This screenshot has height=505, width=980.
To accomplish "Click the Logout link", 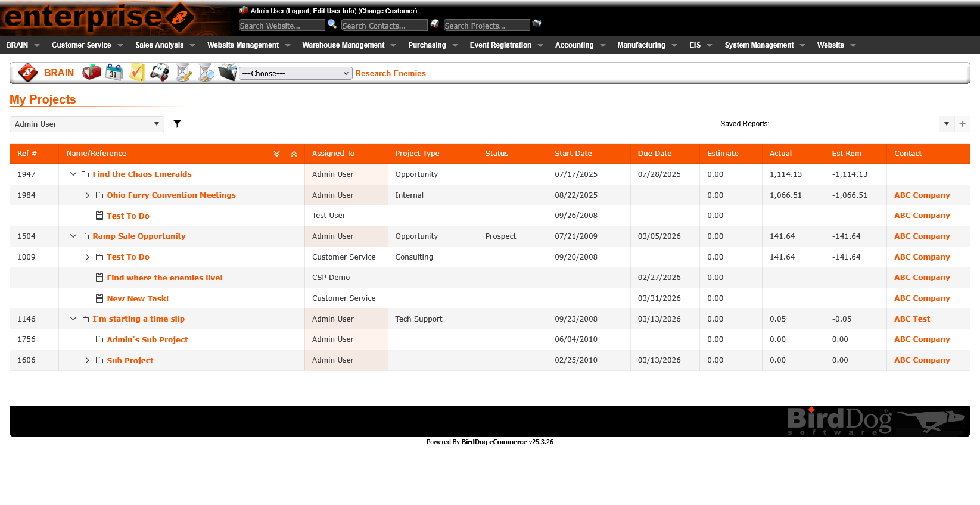I will [x=299, y=11].
